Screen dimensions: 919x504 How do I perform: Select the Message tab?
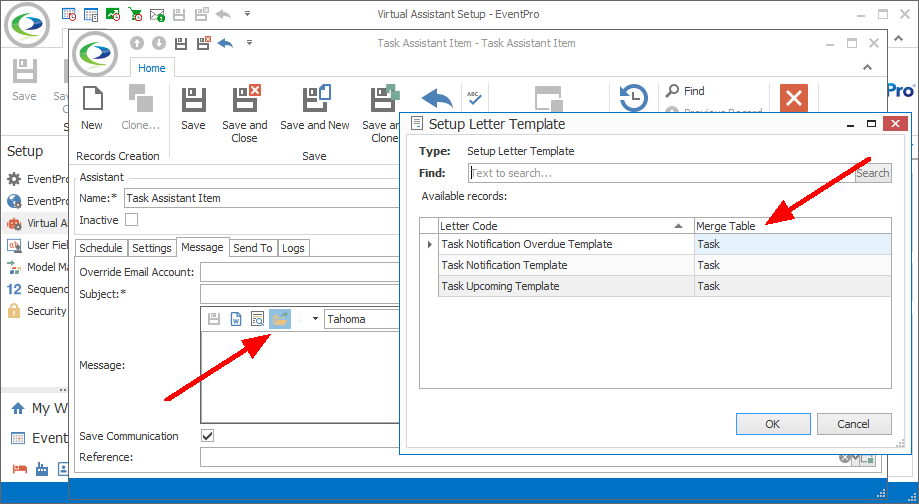202,247
